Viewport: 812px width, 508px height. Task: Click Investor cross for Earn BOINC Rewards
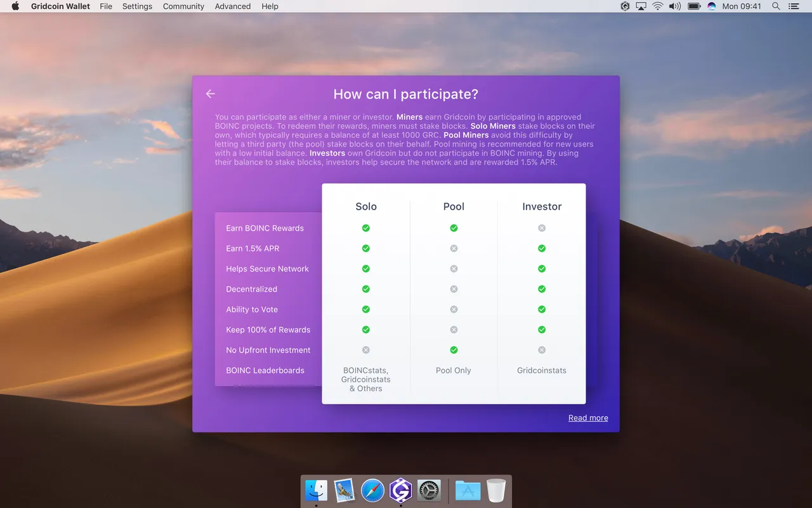(x=542, y=228)
